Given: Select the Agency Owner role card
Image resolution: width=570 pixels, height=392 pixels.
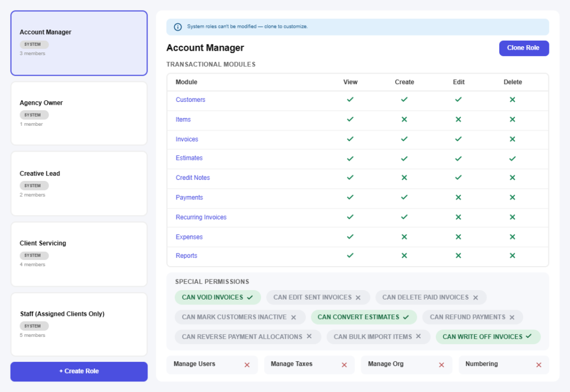Looking at the screenshot, I should [x=79, y=114].
